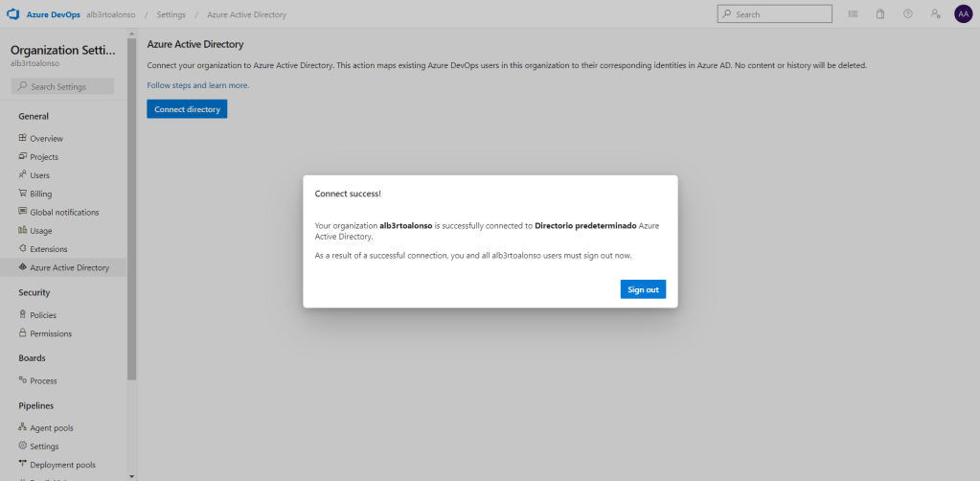Click the Azure DevOps logo icon
Screen dimensions: 980x481
tap(13, 14)
